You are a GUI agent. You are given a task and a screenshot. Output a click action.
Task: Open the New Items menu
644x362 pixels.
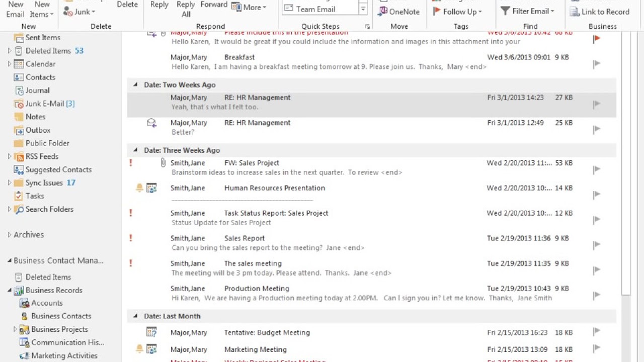coord(42,9)
